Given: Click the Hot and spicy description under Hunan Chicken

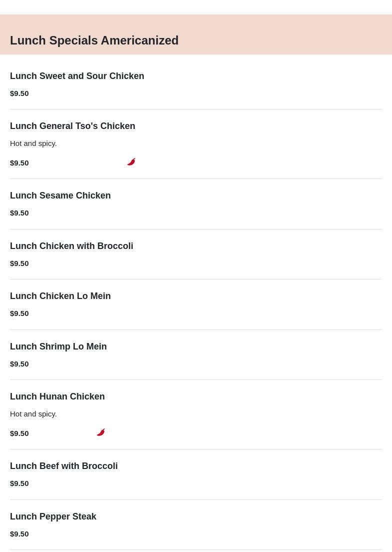Looking at the screenshot, I should point(33,414).
